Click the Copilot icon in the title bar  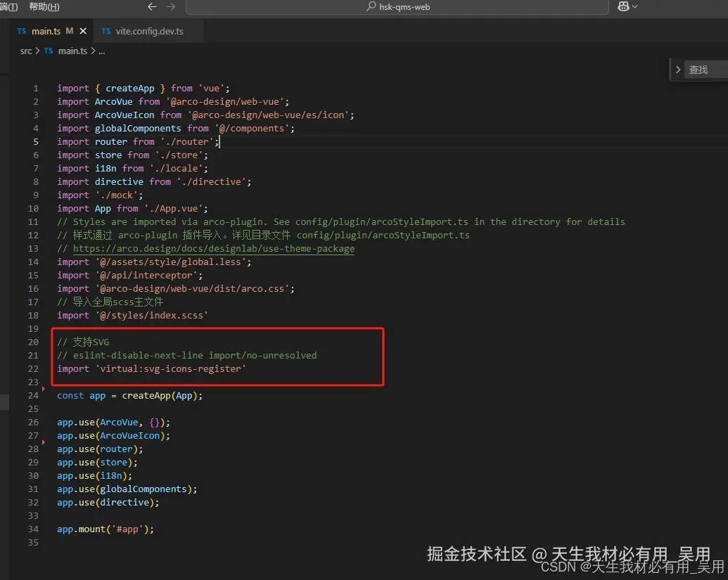pos(625,7)
